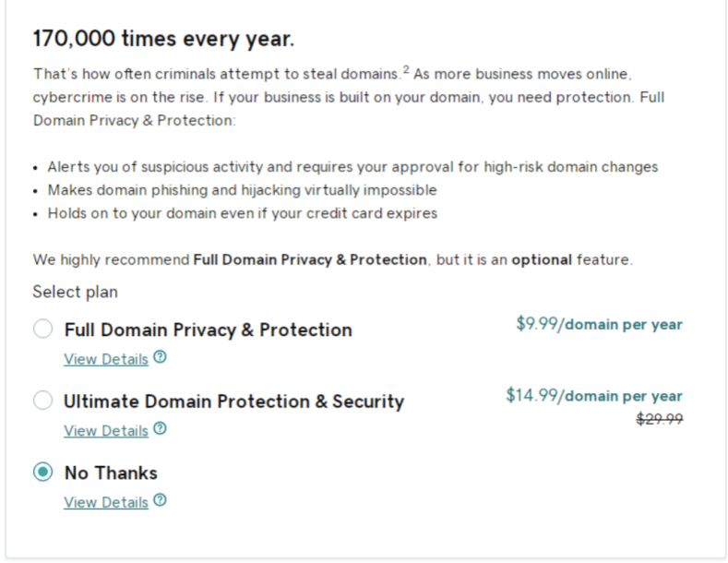Click help icon beside Full Domain View Details
This screenshot has width=728, height=563.
(161, 358)
